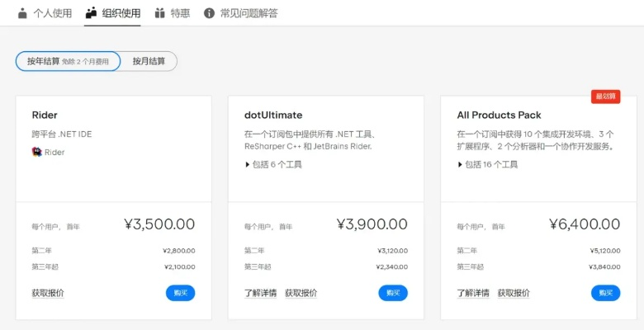Open the 个人使用 tab
This screenshot has width=644, height=330.
coord(45,13)
